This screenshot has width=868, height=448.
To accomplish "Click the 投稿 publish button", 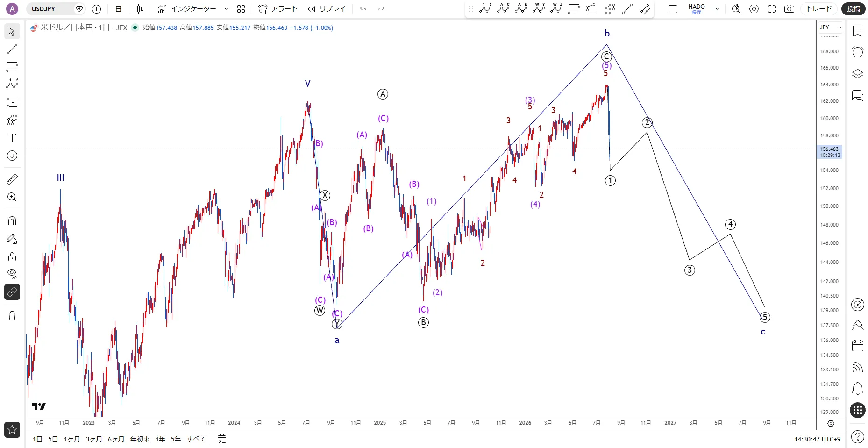I will [854, 9].
